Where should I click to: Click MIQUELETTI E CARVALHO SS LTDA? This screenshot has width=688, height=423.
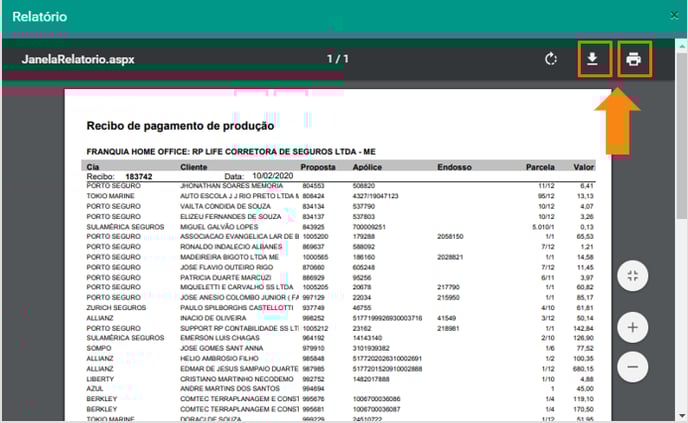pos(236,287)
